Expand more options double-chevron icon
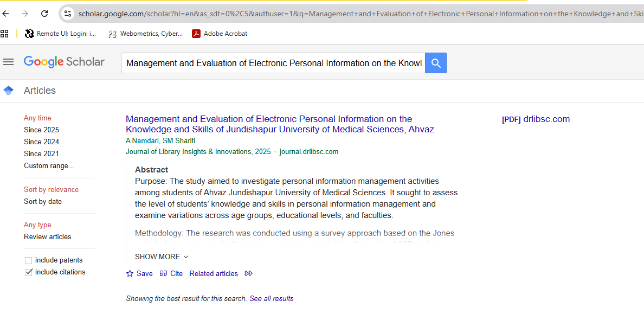644x333 pixels. click(248, 273)
